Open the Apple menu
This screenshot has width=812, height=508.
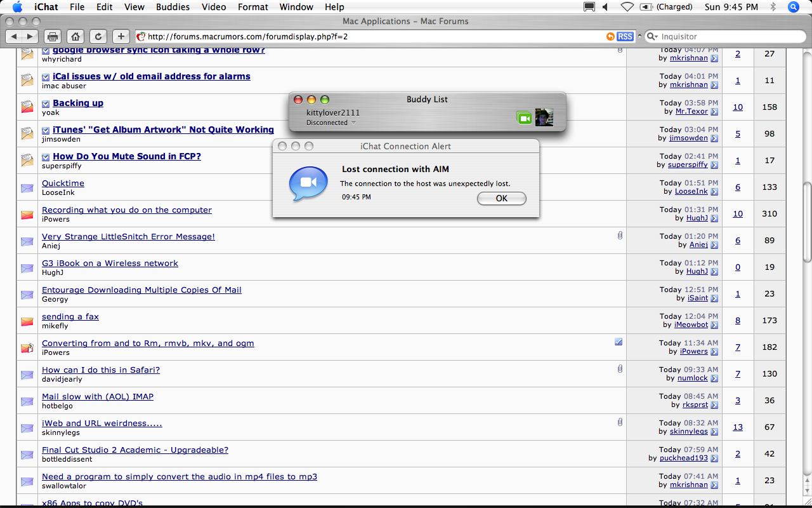coord(17,7)
